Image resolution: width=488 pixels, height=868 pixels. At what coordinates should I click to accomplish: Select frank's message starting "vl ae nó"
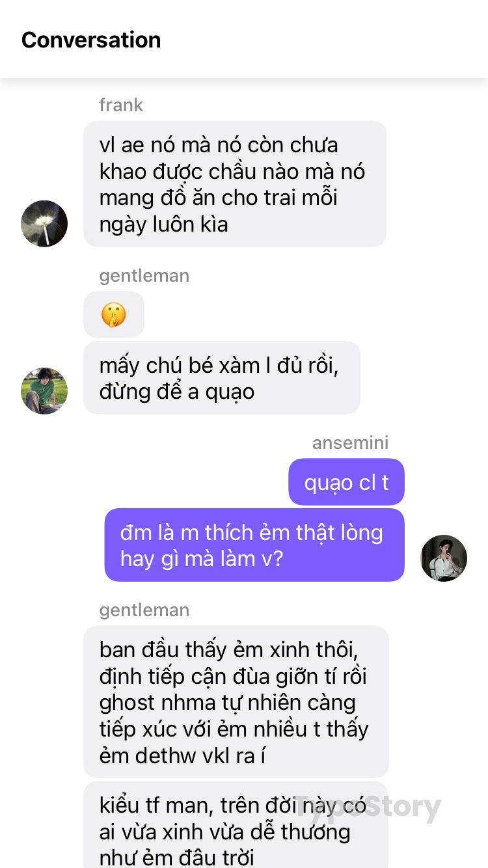[x=235, y=184]
